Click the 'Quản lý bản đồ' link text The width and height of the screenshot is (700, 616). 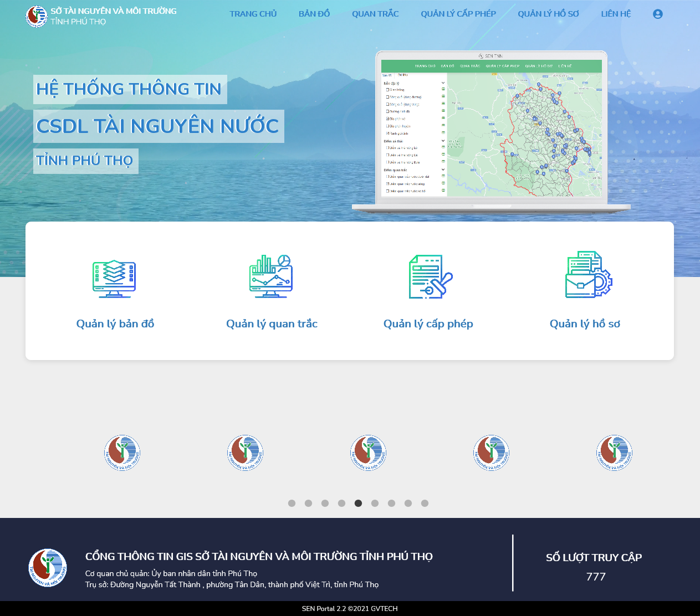[x=115, y=324]
